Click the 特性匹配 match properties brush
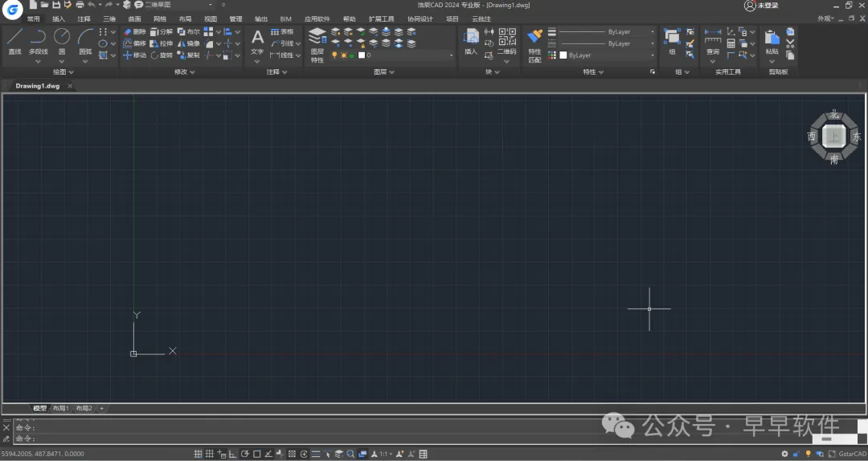Image resolution: width=868 pixels, height=461 pixels. tap(534, 46)
